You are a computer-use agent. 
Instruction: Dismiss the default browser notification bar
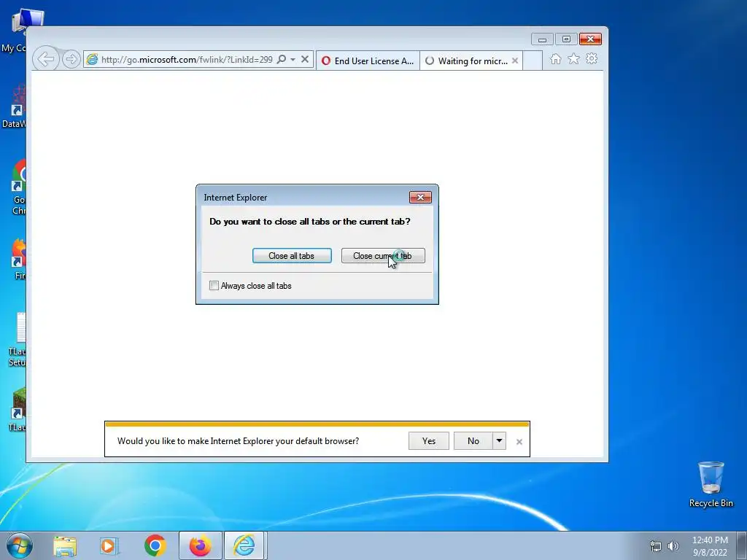[519, 442]
